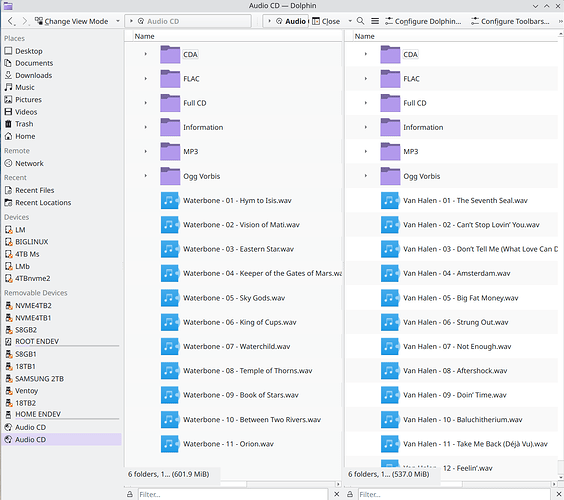
Task: Expand the Ogg Vorbis folder in right pane
Action: click(366, 176)
